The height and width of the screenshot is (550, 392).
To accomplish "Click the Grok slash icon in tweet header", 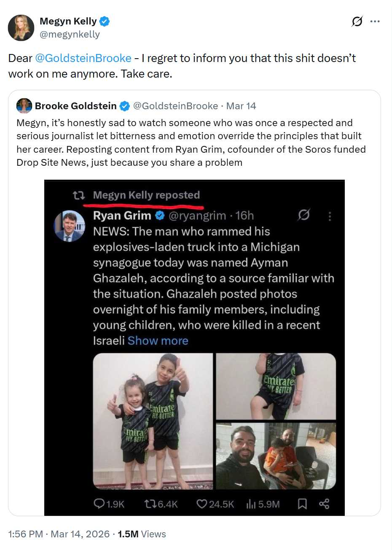I will click(357, 22).
